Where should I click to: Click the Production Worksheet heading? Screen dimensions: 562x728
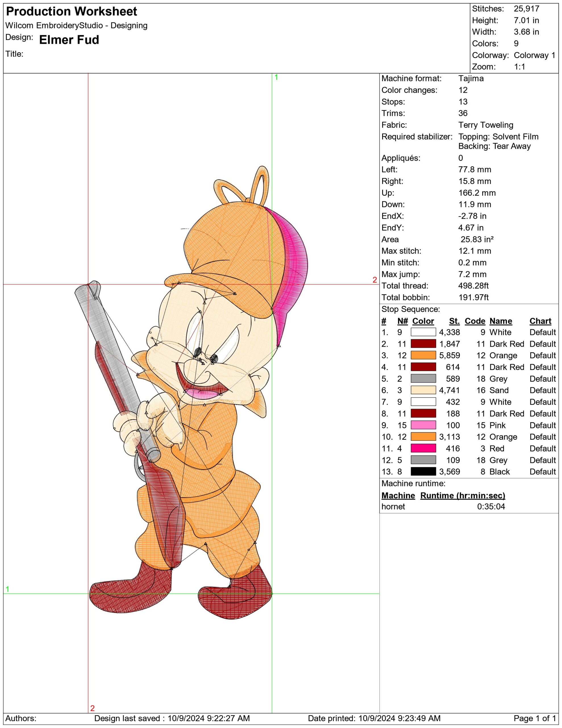click(x=71, y=12)
